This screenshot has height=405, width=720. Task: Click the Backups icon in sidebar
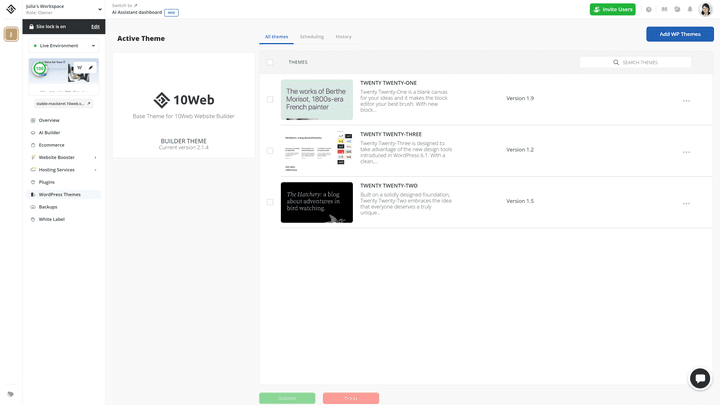33,207
